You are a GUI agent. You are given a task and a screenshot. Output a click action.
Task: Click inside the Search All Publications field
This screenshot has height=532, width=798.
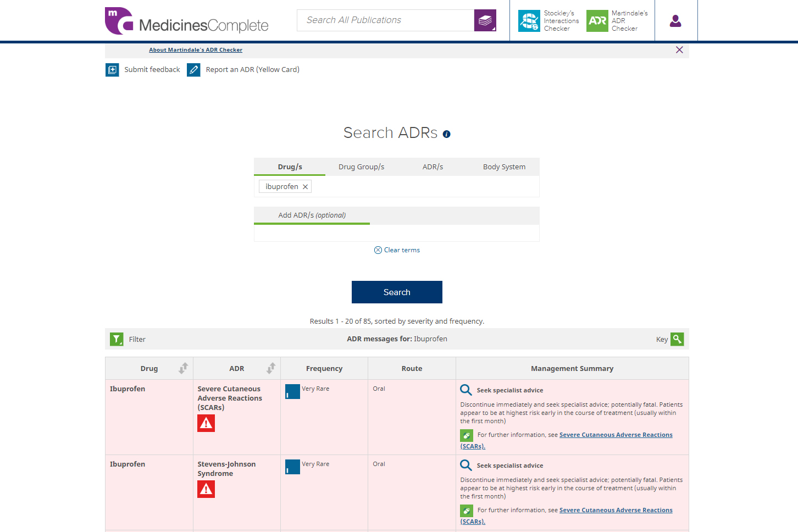tap(385, 20)
